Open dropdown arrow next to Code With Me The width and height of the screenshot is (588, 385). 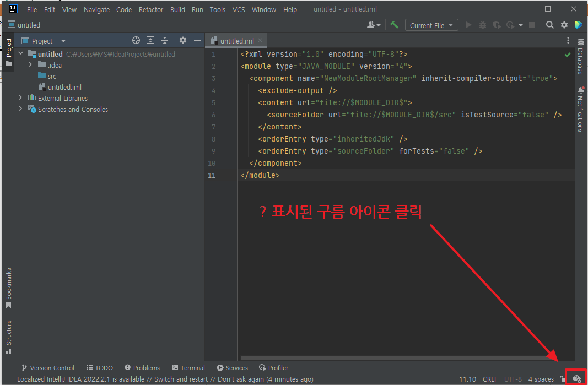[379, 25]
